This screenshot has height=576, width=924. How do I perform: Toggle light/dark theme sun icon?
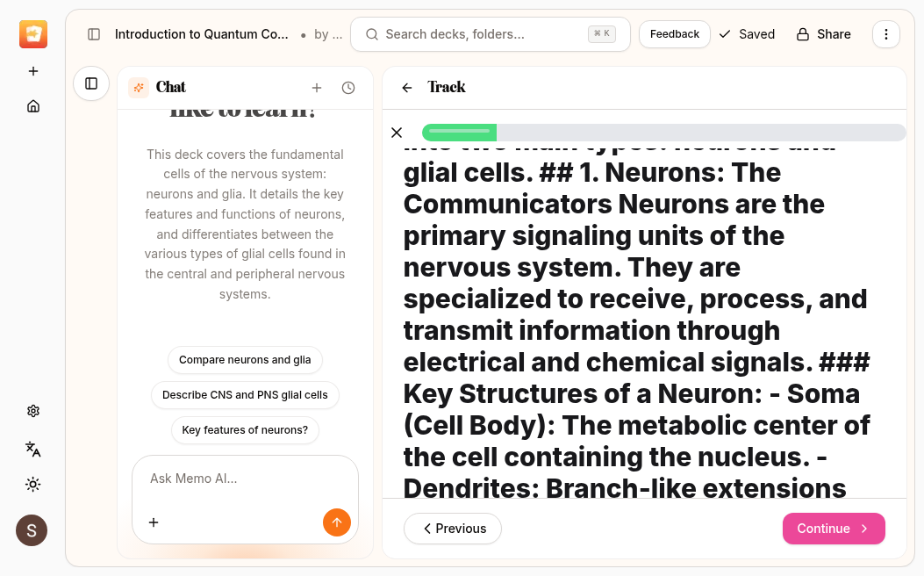point(33,484)
